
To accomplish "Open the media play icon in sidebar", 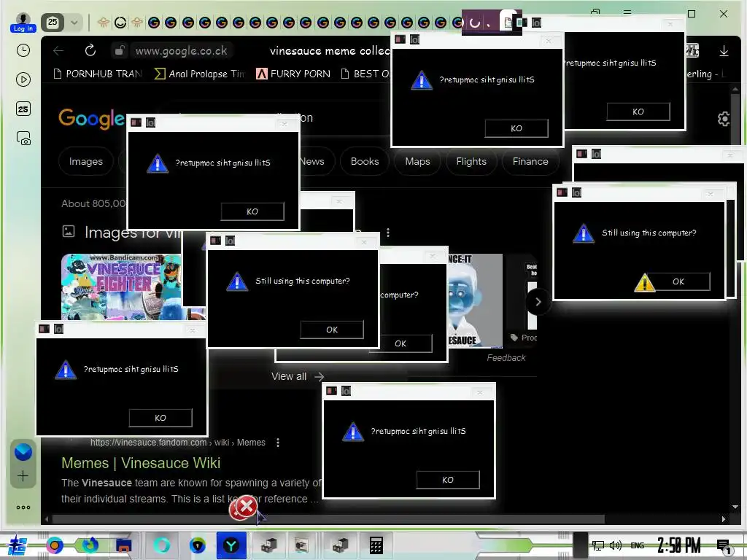I will point(23,79).
